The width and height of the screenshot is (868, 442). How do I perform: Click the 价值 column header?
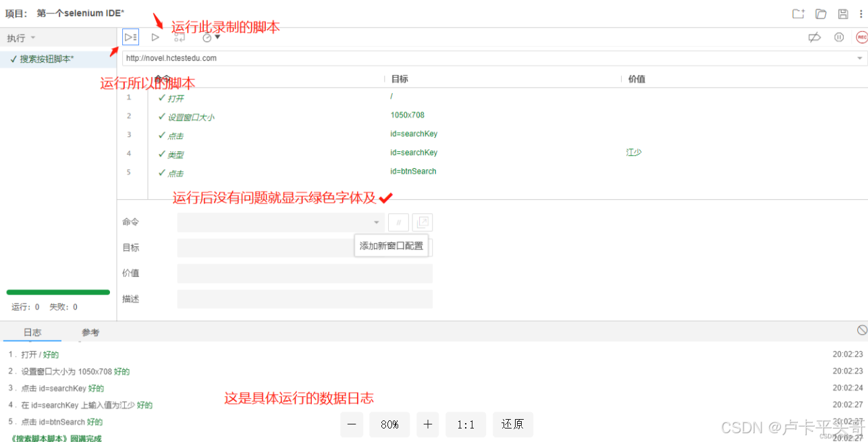tap(636, 79)
